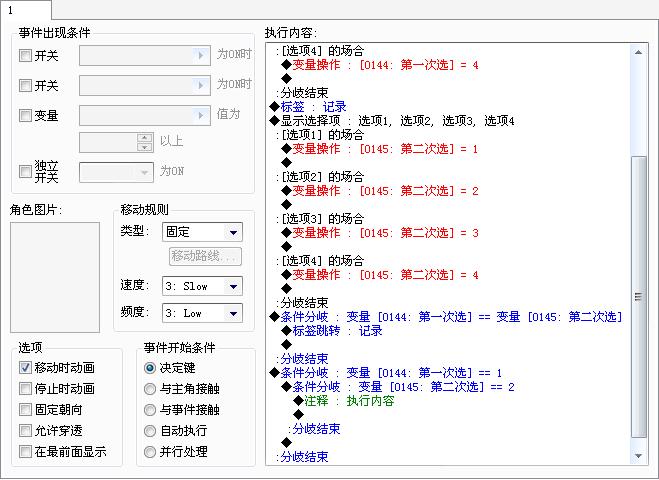Select the 注释 : 执行内容 comment line
The image size is (659, 480).
click(x=344, y=401)
